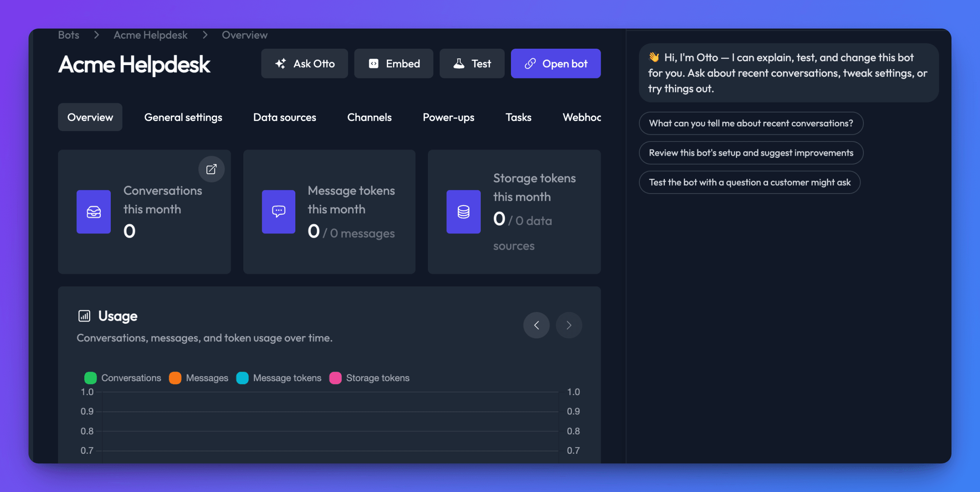Open the Power-ups tab
The width and height of the screenshot is (980, 492).
[x=448, y=117]
